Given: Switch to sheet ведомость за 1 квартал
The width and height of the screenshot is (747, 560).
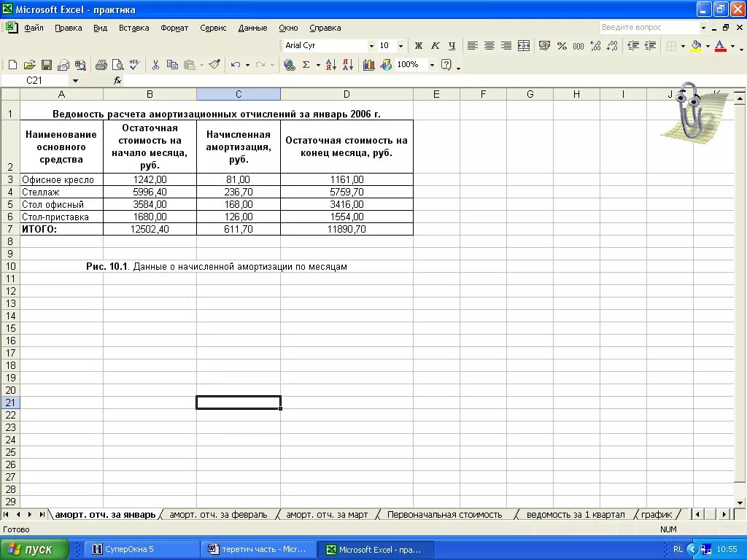Looking at the screenshot, I should click(576, 515).
